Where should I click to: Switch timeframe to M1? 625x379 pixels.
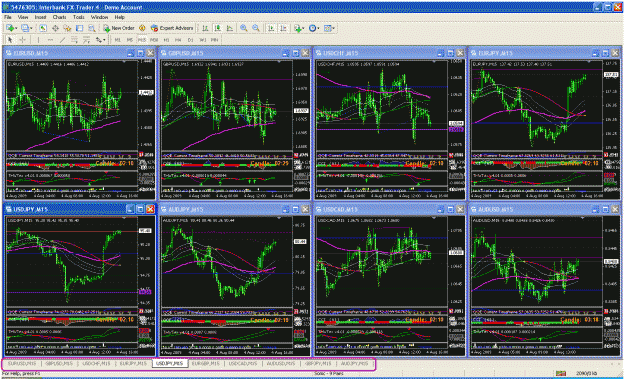pyautogui.click(x=118, y=40)
